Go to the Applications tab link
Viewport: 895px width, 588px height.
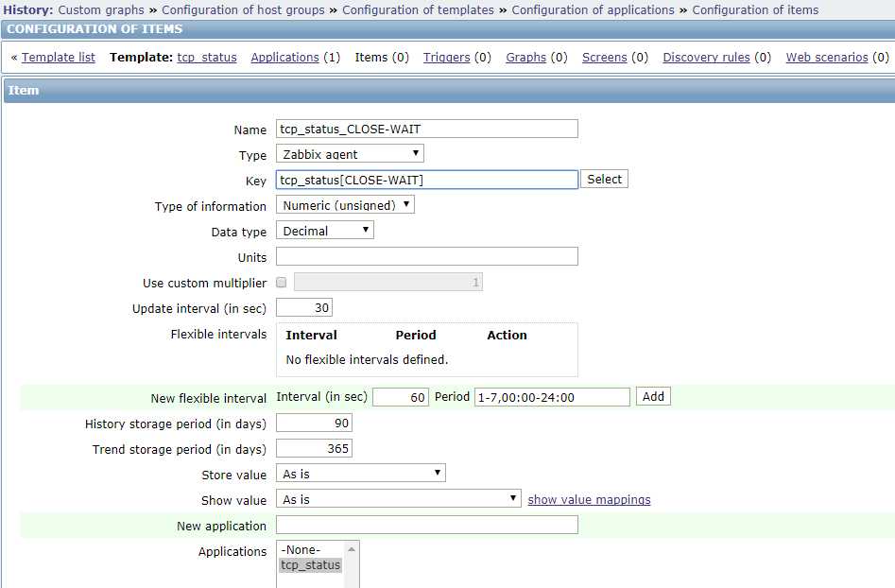(284, 57)
